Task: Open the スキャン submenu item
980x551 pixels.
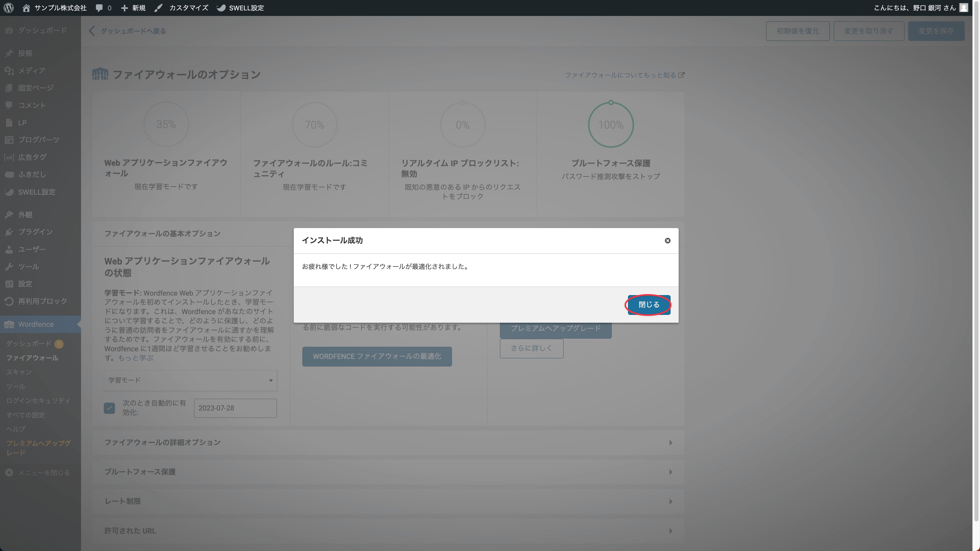Action: (x=19, y=372)
